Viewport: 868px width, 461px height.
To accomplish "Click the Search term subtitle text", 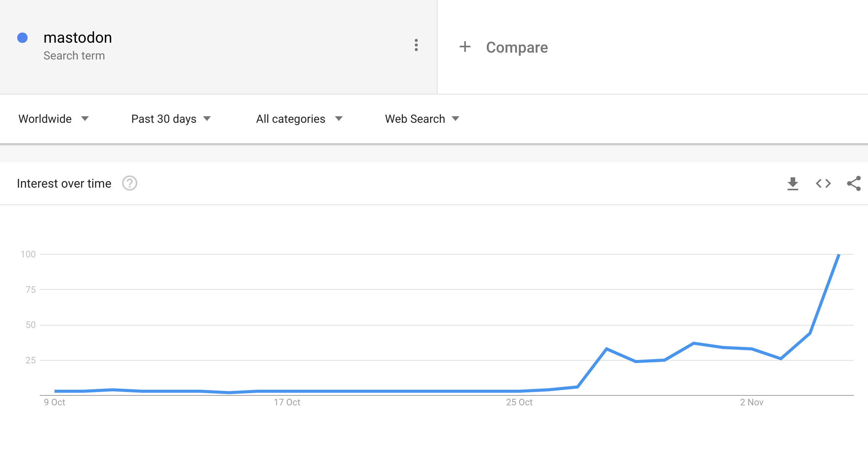I will click(74, 56).
